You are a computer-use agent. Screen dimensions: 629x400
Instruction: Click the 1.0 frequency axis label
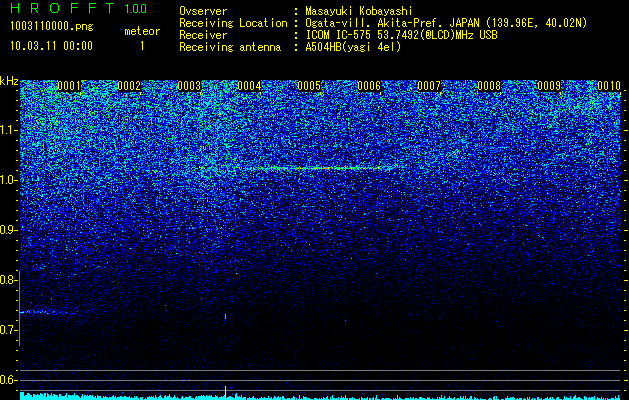(x=8, y=180)
